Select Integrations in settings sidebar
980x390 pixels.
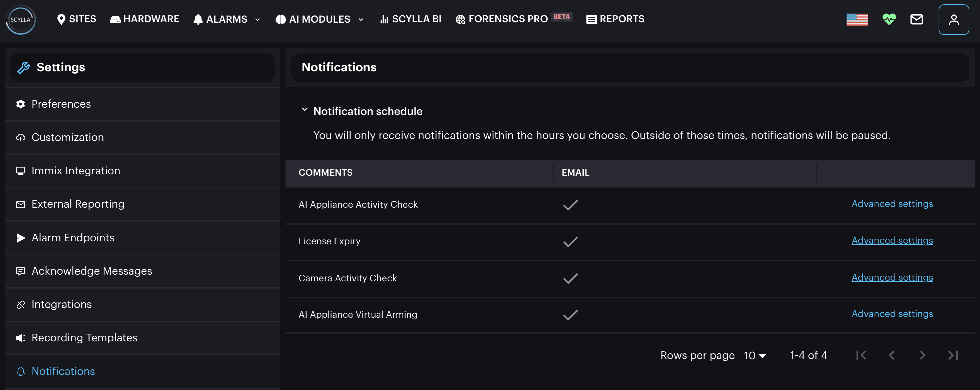[142, 304]
